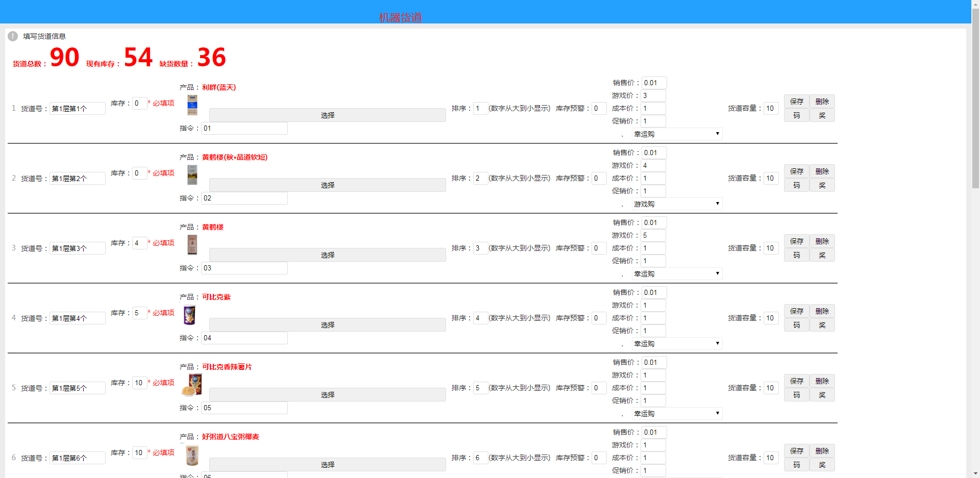980x478 pixels.
Task: Open the 幸运购 dropdown in row 1
Action: tap(677, 134)
